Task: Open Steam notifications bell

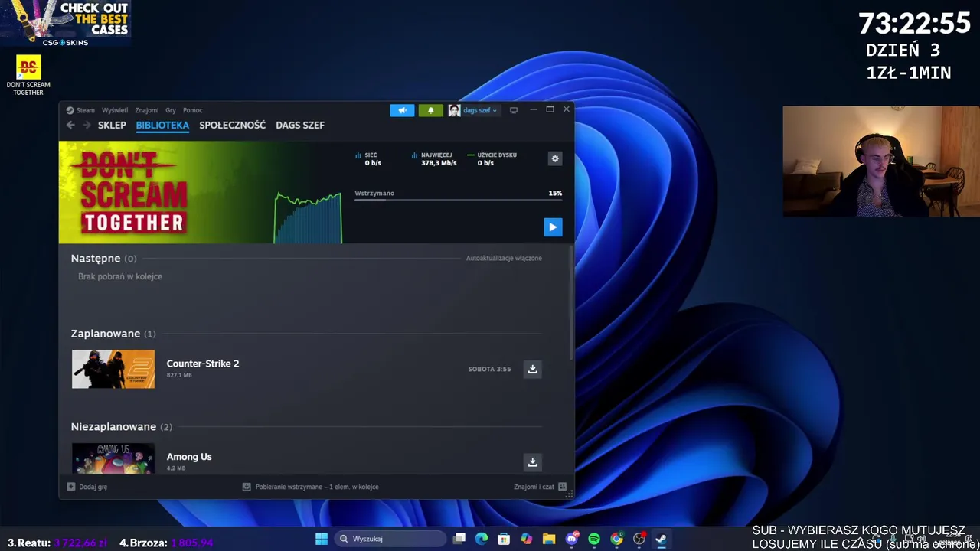Action: point(430,110)
